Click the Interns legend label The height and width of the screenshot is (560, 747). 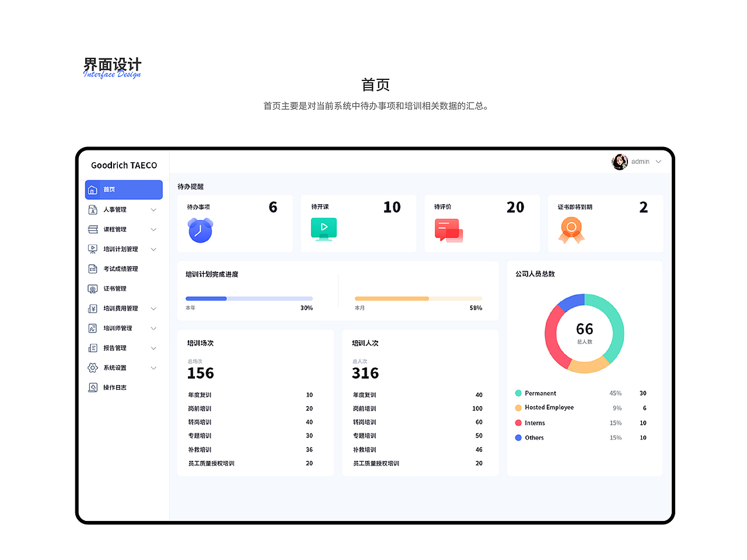535,423
